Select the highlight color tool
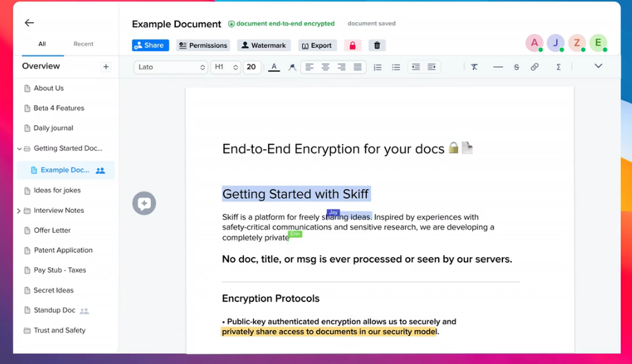This screenshot has width=632, height=364. [292, 67]
